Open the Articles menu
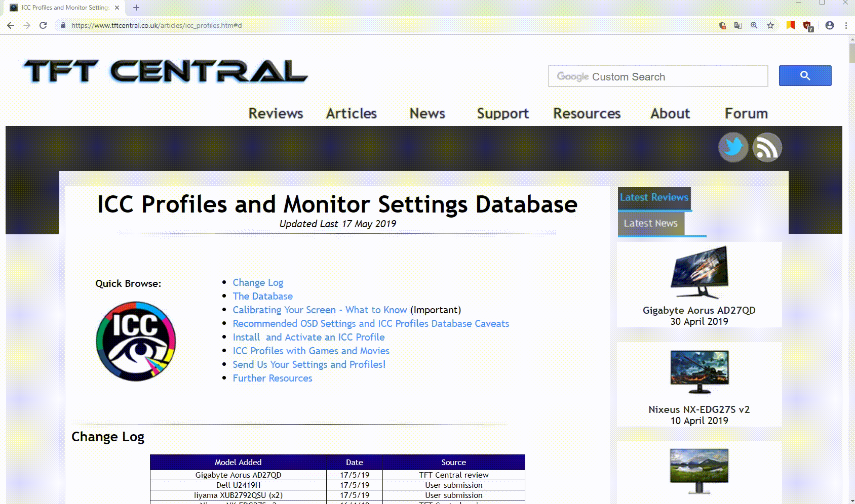This screenshot has width=855, height=504. tap(352, 113)
